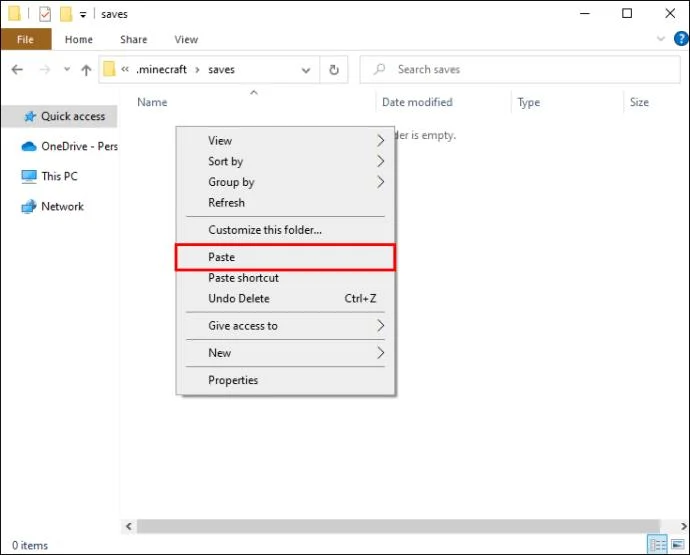This screenshot has height=555, width=690.
Task: Click the scroll right arrow
Action: (x=683, y=526)
